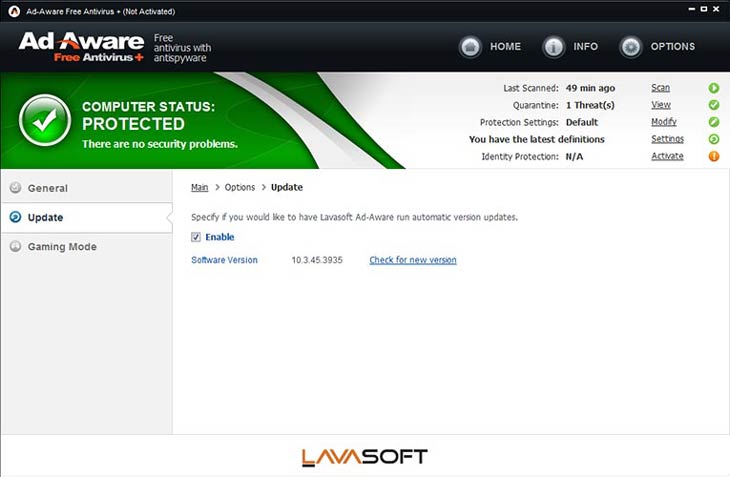Click the INFO round icon
730x477 pixels.
tap(553, 47)
